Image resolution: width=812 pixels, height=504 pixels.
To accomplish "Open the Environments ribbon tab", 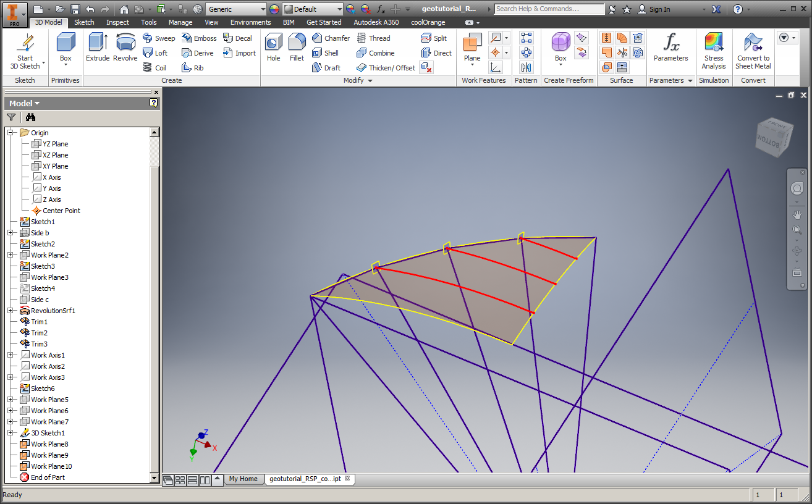I will click(251, 22).
